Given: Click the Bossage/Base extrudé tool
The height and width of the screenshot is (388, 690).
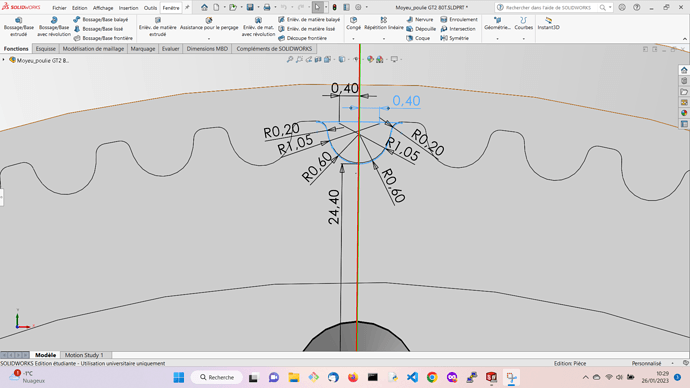Looking at the screenshot, I should pyautogui.click(x=18, y=26).
